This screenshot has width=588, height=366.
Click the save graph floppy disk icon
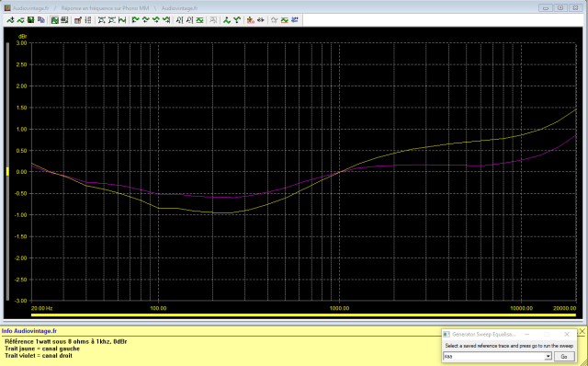pos(30,20)
